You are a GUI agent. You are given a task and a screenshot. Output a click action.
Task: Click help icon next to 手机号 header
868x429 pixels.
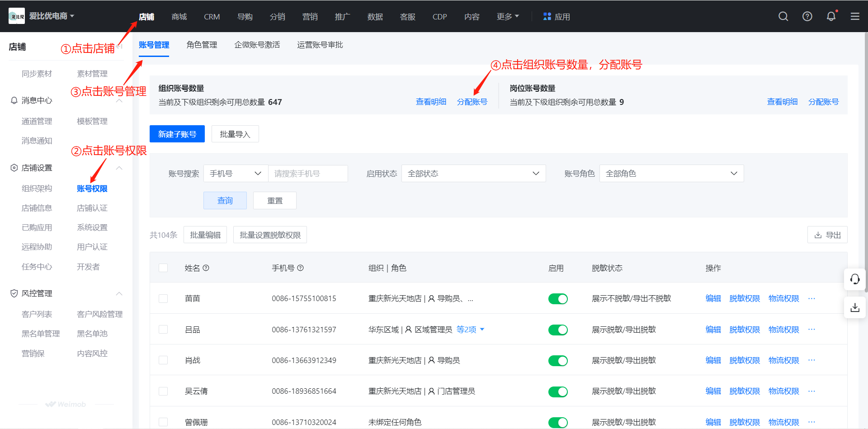tap(300, 268)
